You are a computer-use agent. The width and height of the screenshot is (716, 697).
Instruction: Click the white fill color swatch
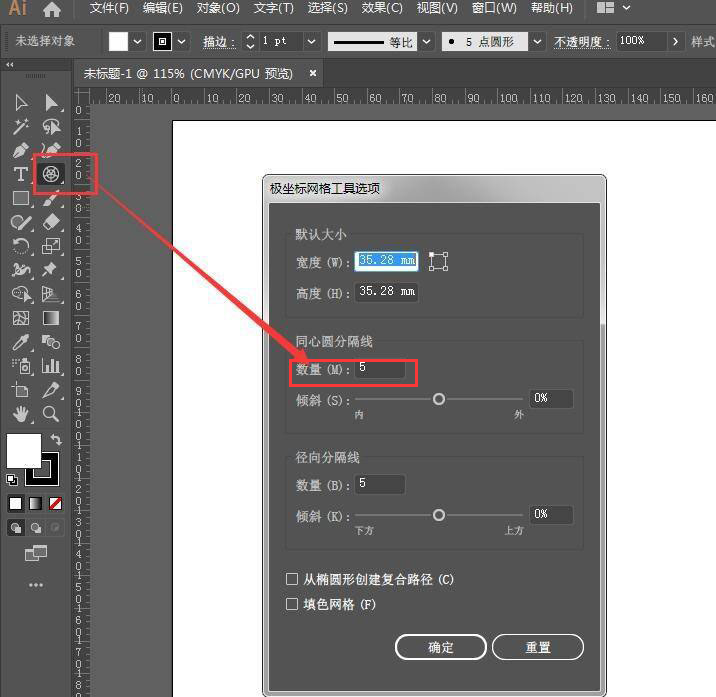click(24, 451)
